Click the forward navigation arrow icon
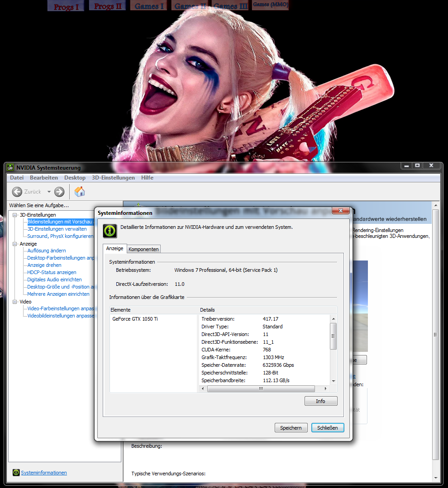The image size is (448, 488). [59, 192]
